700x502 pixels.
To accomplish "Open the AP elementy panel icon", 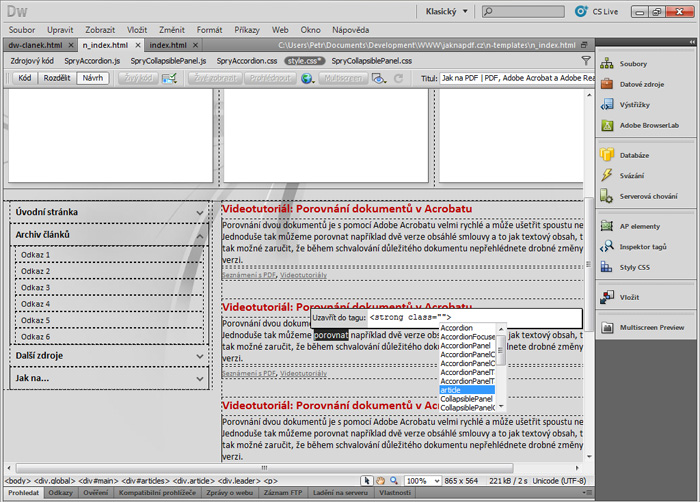I will pos(607,226).
